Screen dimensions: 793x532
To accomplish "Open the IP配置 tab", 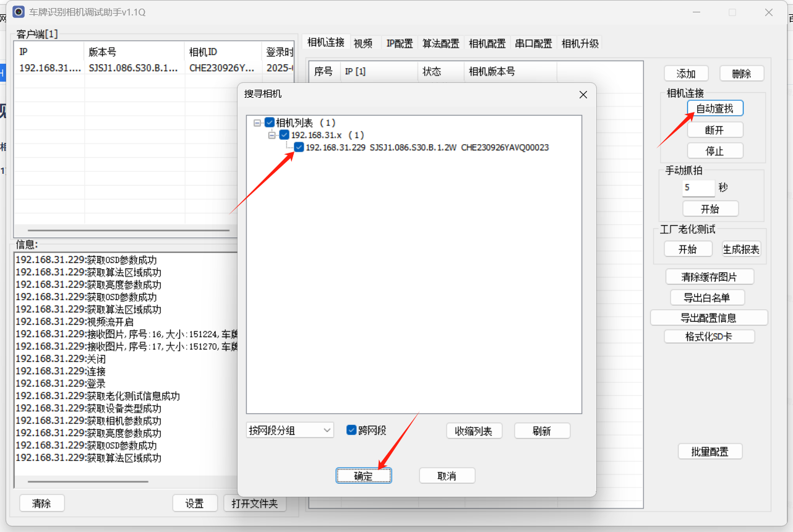I will (x=400, y=43).
